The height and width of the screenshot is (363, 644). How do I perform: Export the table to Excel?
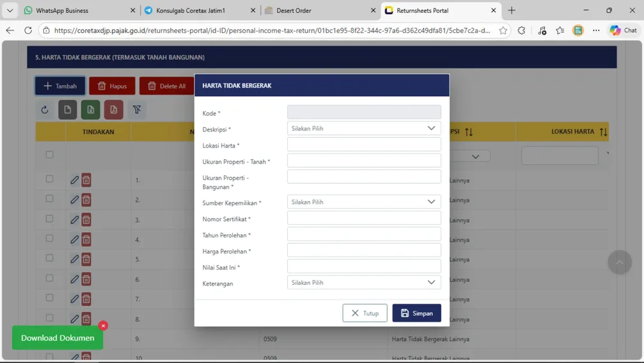pyautogui.click(x=90, y=110)
